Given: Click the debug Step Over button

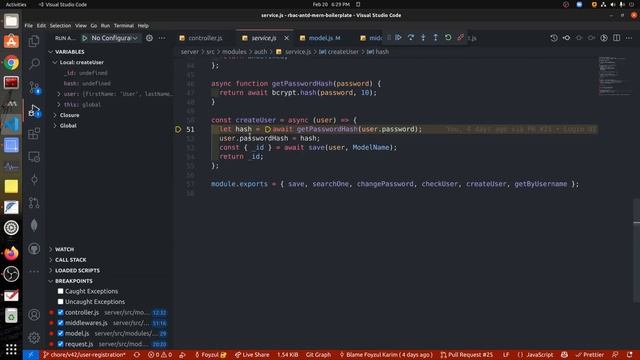Looking at the screenshot, I should (411, 38).
